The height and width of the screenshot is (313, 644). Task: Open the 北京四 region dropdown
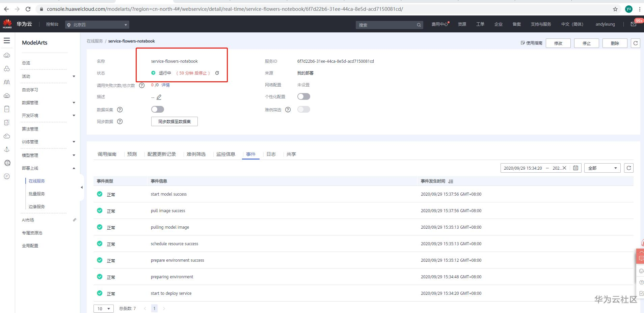coord(97,25)
